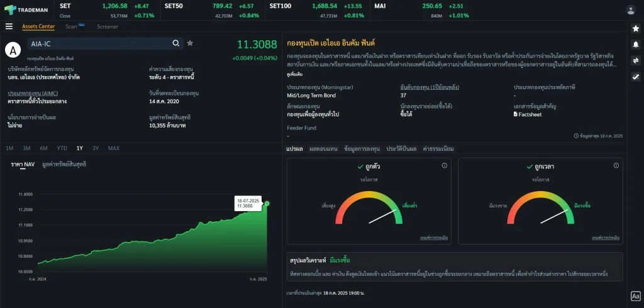Open เกณฑ์การประเมิน under ถูกเวลา gauge
Screen dimensions: 644x308
(606, 238)
